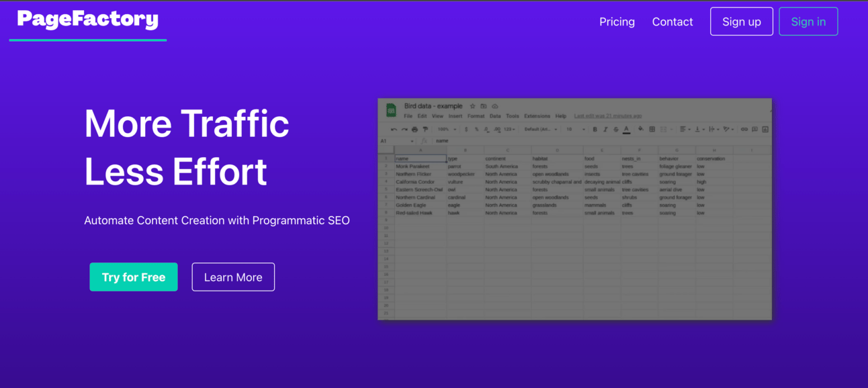Viewport: 868px width, 388px height.
Task: Select the 'grasslands' cell
Action: tap(557, 205)
